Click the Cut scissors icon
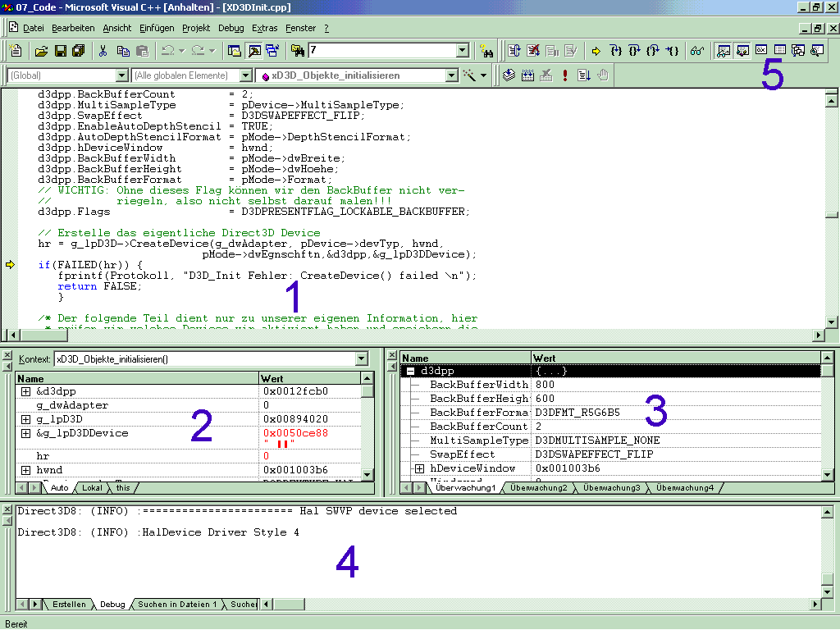This screenshot has height=630, width=840. 103,51
